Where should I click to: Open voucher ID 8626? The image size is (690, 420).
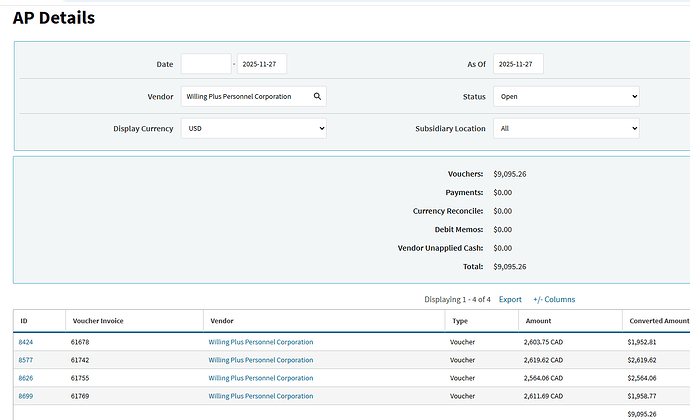click(x=26, y=378)
